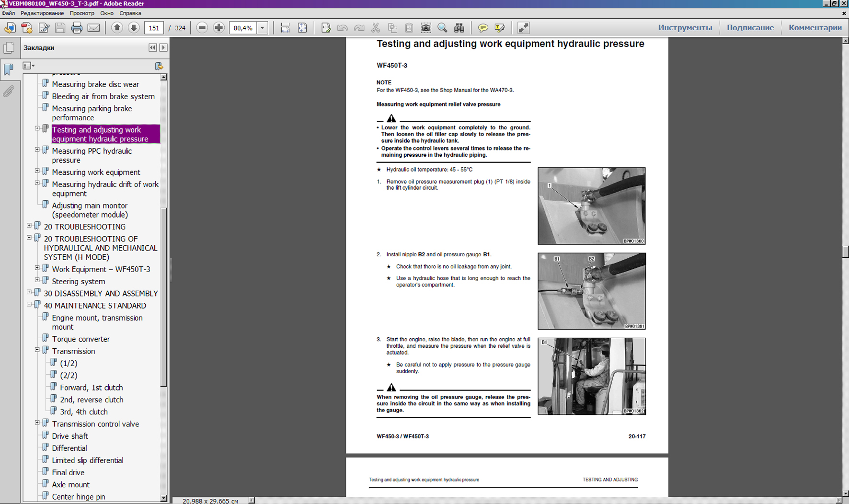
Task: Open the snapshot camera tool
Action: click(425, 28)
